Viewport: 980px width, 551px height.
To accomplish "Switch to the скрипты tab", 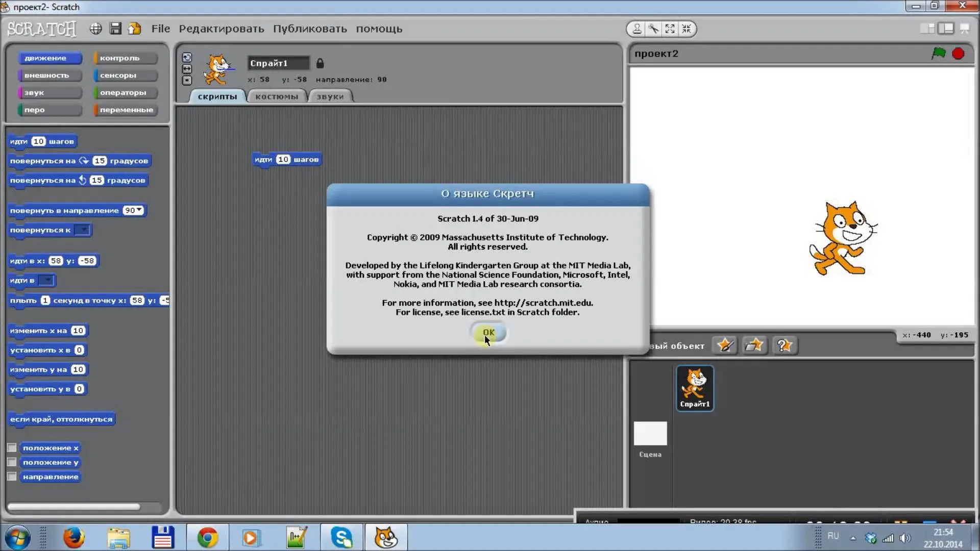I will (x=217, y=96).
